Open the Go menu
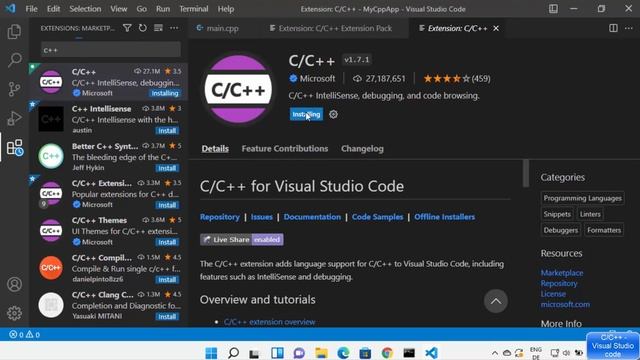 click(x=142, y=9)
